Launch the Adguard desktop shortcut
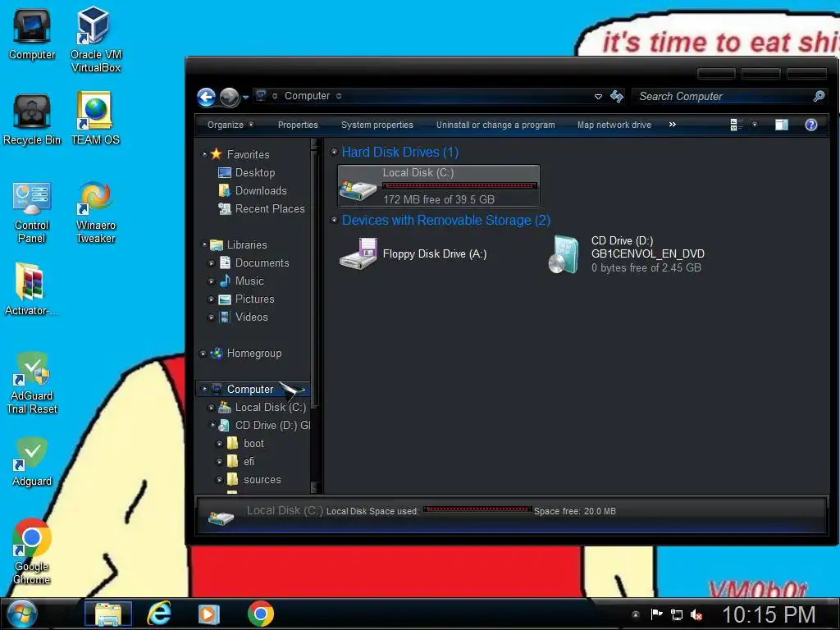Screen dimensions: 840x630 pos(32,462)
